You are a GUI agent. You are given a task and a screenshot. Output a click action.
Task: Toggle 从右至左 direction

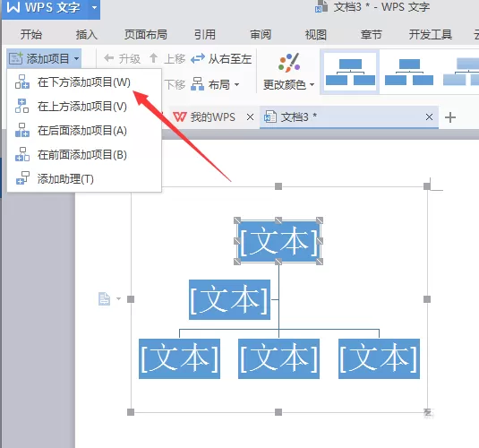[221, 58]
